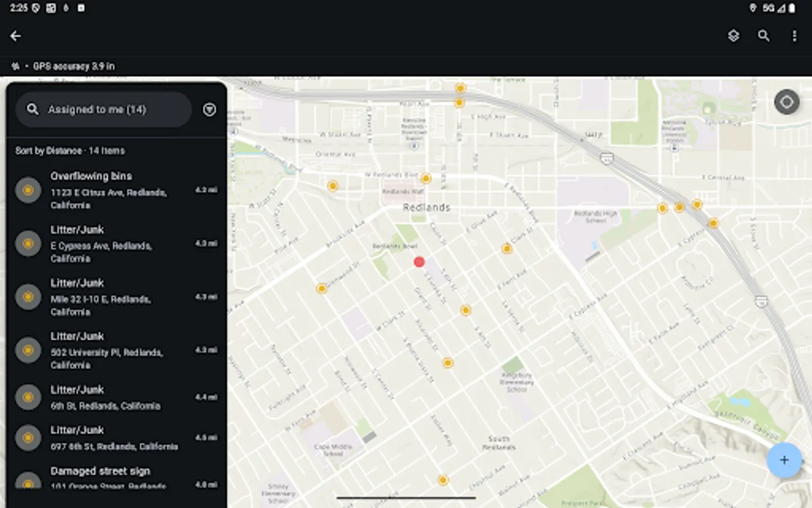Go back with the arrow in the top bar
Screen dimensions: 812x508
pos(15,36)
